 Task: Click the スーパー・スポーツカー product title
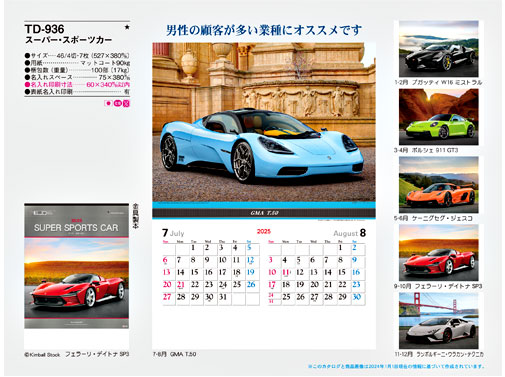point(69,40)
